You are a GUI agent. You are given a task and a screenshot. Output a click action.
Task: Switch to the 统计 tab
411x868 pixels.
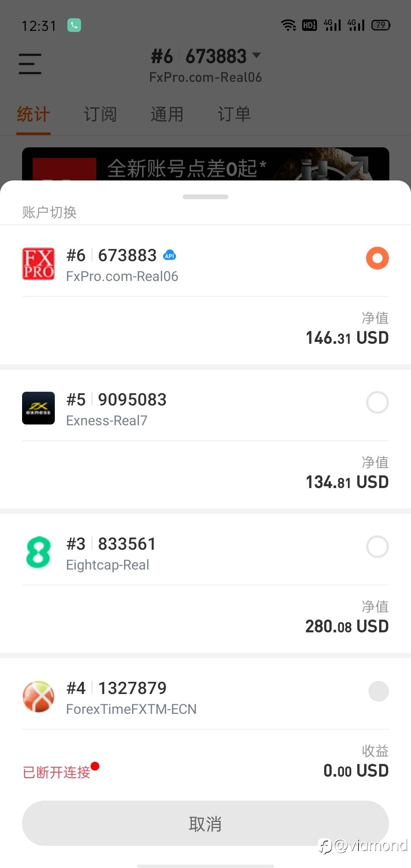[x=33, y=114]
